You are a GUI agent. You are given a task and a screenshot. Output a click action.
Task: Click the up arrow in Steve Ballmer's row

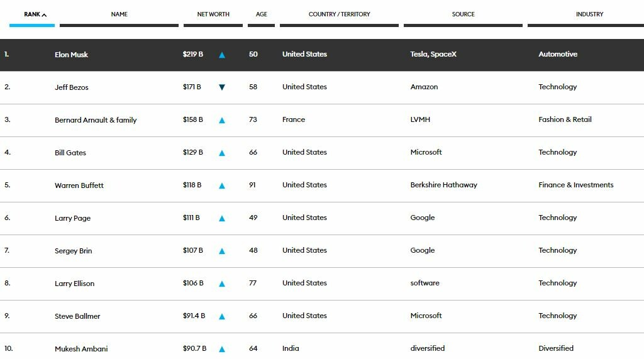click(x=222, y=316)
